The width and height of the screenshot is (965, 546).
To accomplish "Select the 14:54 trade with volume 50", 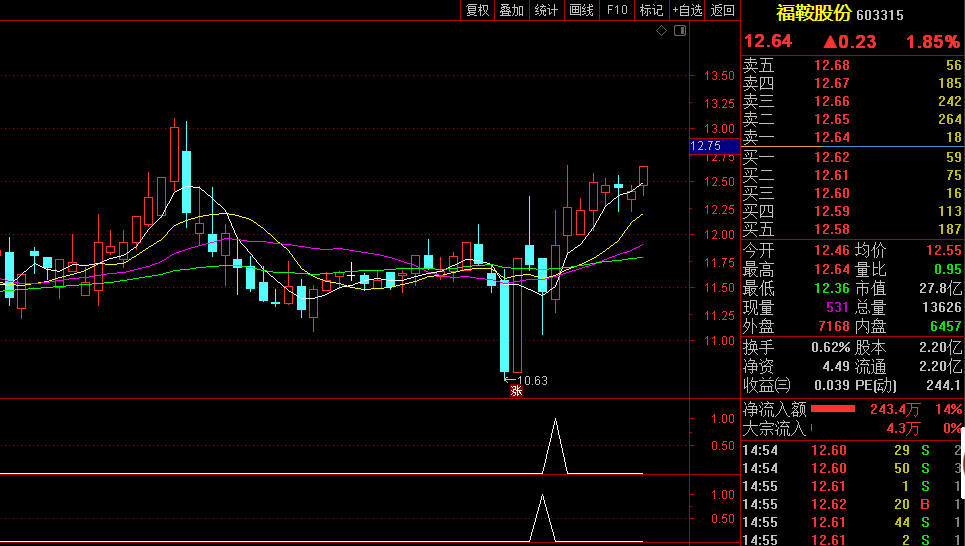I will click(852, 468).
